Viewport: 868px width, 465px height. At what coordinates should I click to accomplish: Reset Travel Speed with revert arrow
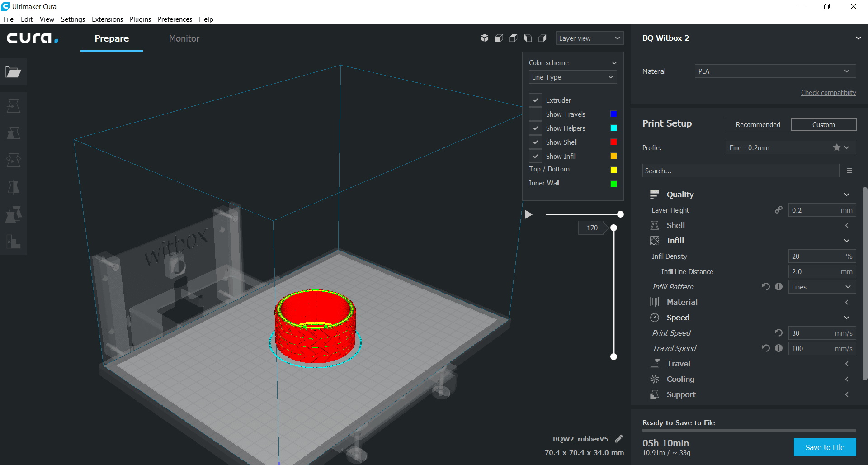coord(766,348)
